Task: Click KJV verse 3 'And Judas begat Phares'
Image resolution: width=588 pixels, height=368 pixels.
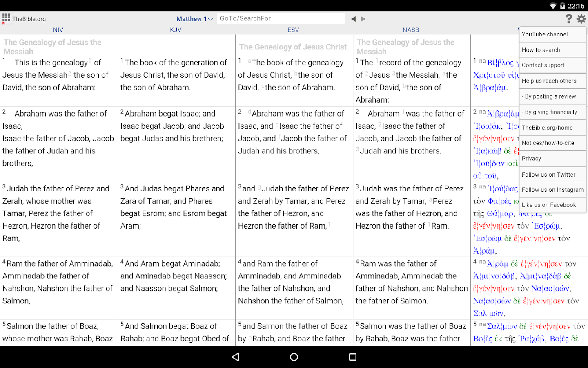Action: point(175,188)
